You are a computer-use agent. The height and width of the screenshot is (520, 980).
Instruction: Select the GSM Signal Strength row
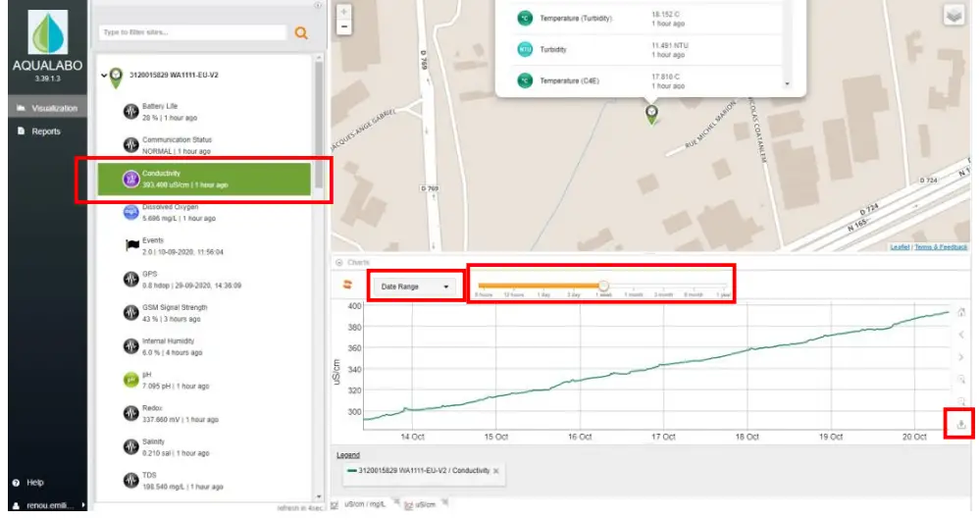coord(204,313)
